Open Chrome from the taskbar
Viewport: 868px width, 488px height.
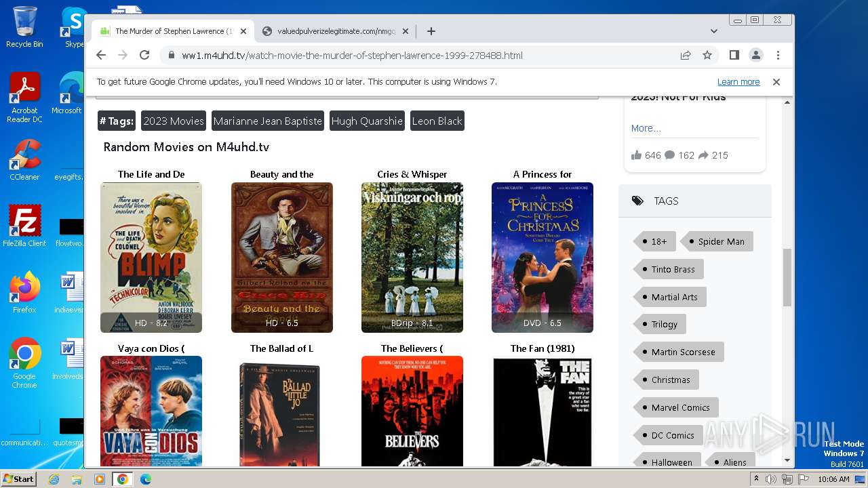123,479
